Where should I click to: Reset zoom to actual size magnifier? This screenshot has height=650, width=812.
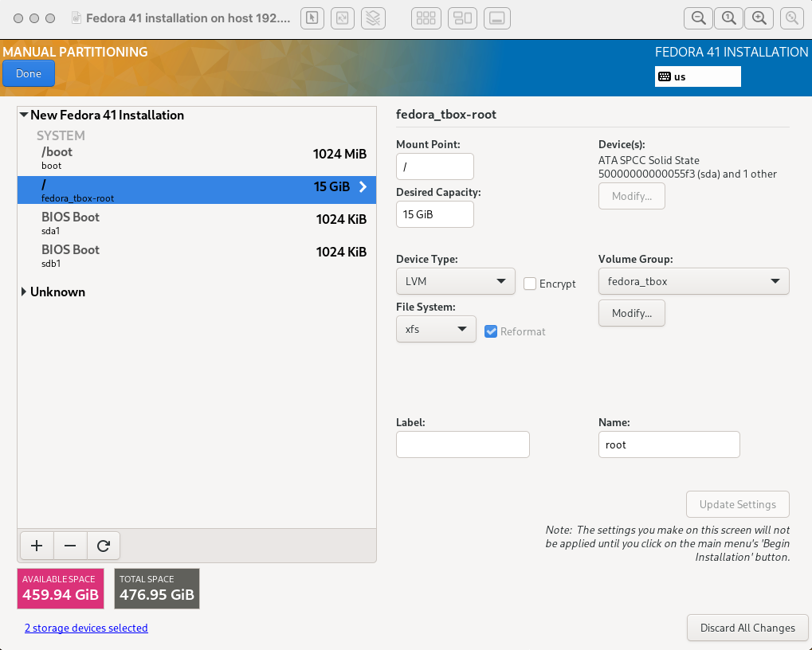click(728, 18)
